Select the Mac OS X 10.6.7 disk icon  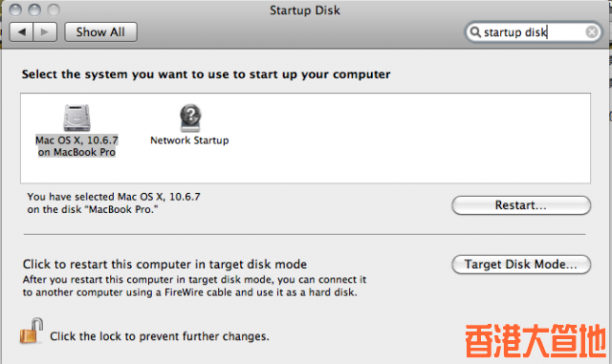pyautogui.click(x=76, y=118)
